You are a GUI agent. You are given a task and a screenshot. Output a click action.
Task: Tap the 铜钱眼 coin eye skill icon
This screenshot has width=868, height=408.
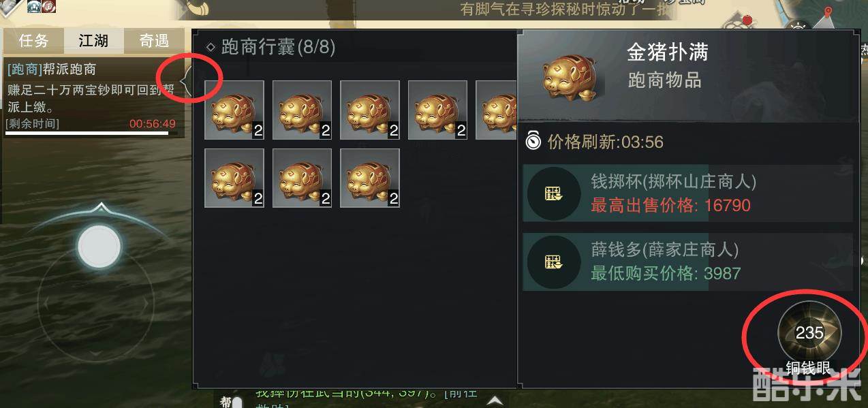809,333
